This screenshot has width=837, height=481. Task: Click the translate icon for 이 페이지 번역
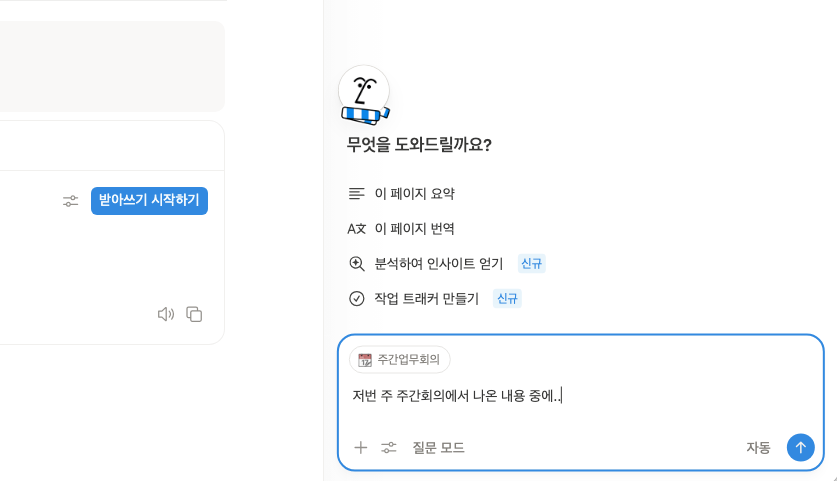[357, 228]
